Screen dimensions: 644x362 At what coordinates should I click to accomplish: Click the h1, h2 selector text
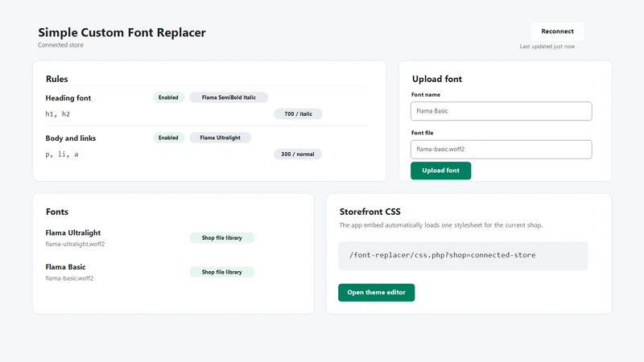click(x=57, y=114)
